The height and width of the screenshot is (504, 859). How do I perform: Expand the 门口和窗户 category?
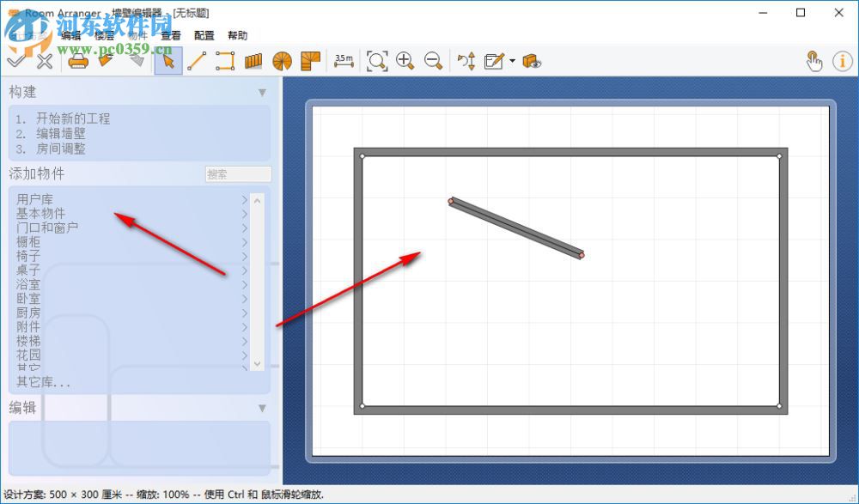coord(131,228)
